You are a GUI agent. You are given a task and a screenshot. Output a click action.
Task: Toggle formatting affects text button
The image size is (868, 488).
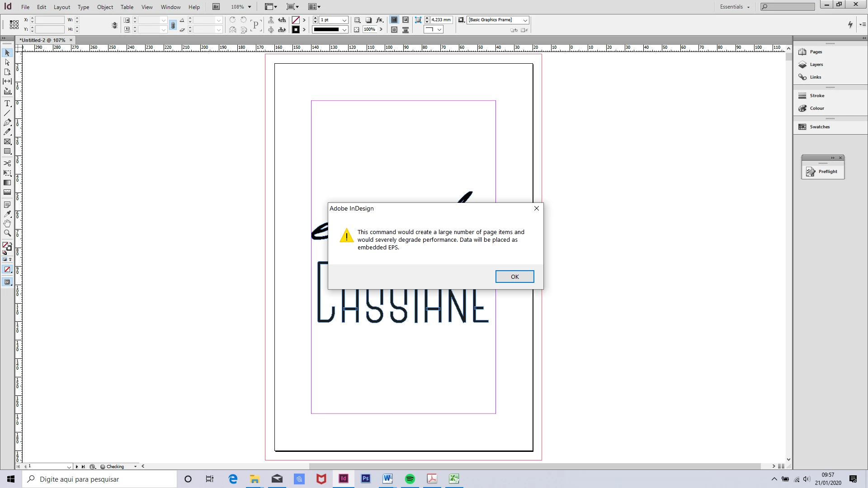point(10,259)
